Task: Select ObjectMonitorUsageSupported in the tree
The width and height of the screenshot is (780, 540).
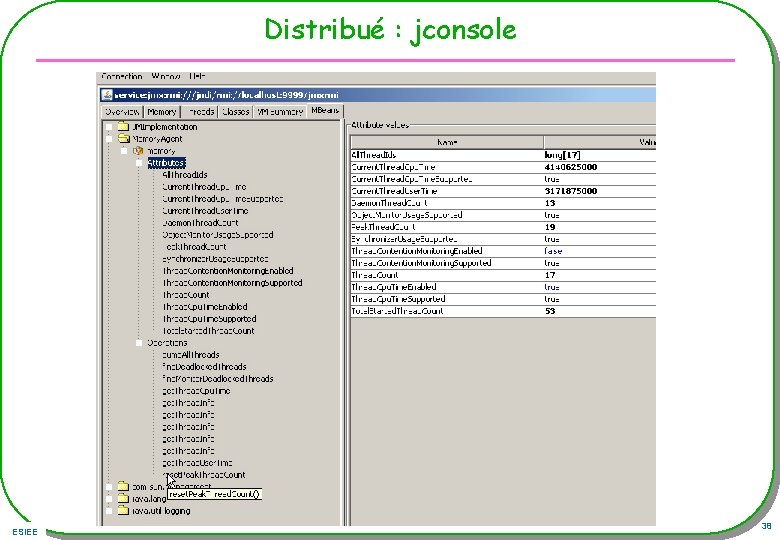Action: pos(217,234)
